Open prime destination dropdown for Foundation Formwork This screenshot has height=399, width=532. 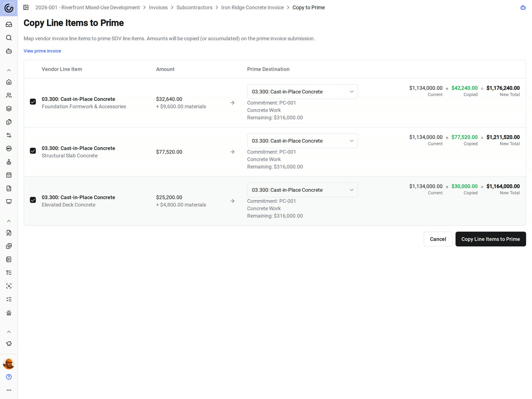click(302, 91)
